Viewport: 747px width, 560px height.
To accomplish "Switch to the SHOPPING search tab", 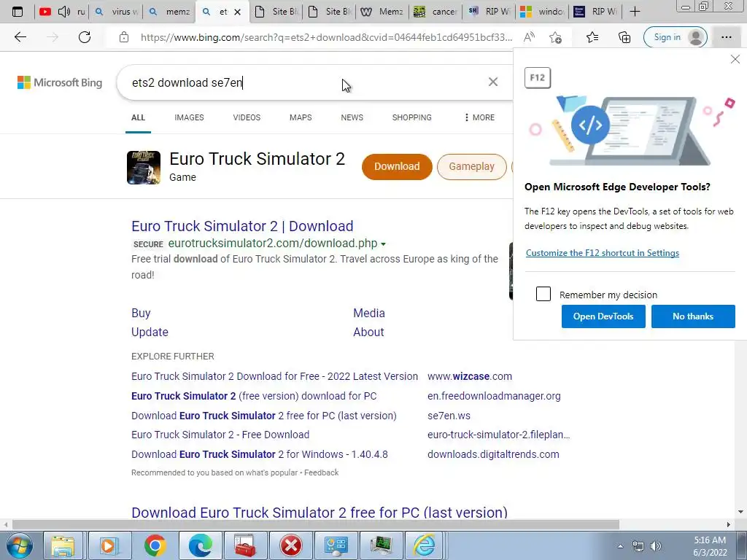I will [412, 117].
